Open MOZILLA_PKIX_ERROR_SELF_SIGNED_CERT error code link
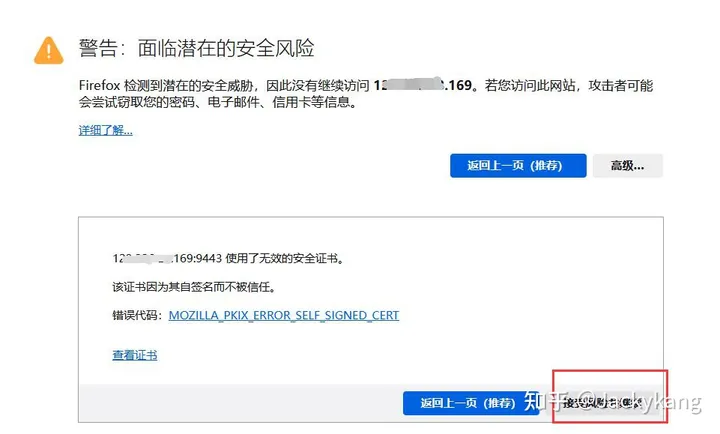This screenshot has height=434, width=720. pyautogui.click(x=284, y=316)
